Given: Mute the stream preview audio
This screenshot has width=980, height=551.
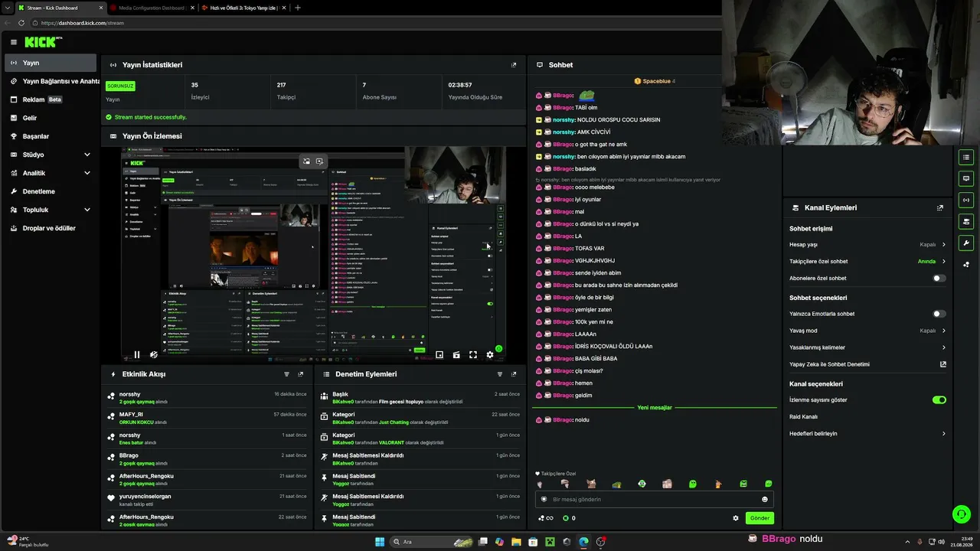Looking at the screenshot, I should pos(154,354).
